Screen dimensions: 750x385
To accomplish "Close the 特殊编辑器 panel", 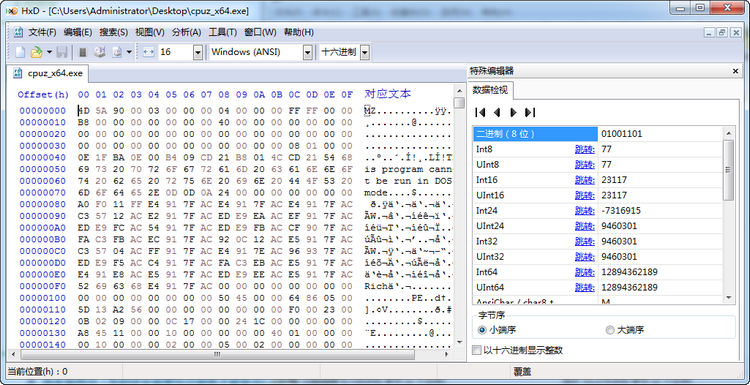I will pos(735,71).
